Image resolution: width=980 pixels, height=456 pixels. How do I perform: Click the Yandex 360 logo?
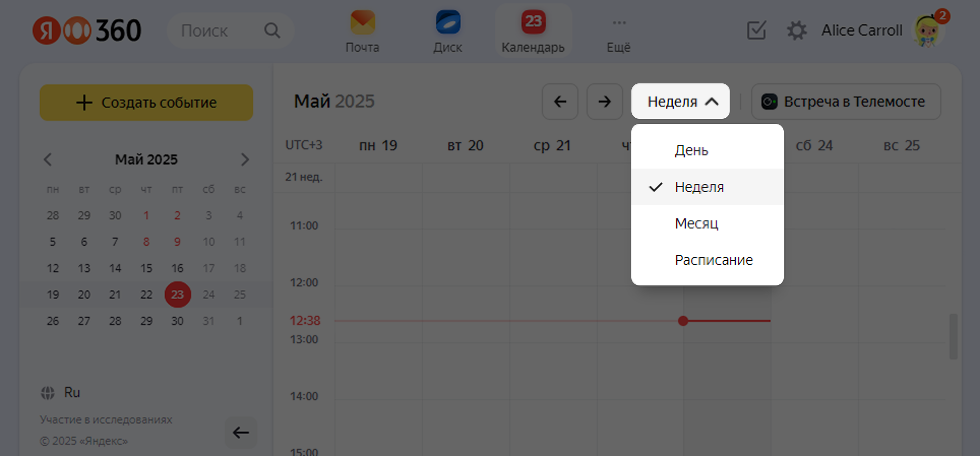click(x=87, y=30)
